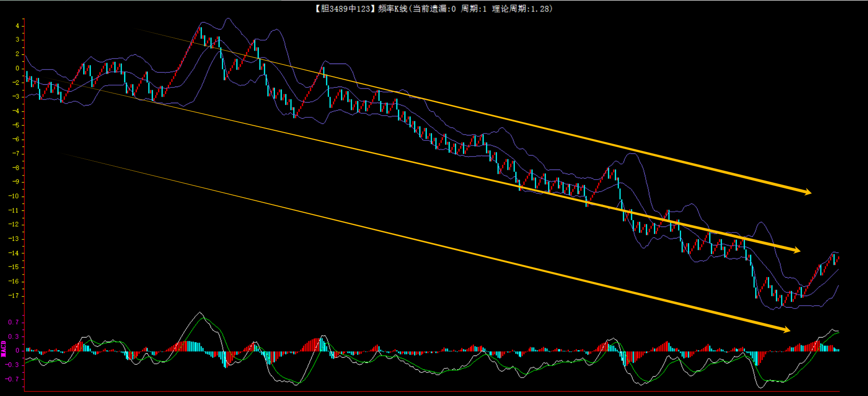868x396 pixels.
Task: Click the "理论周期:1.28" value in the title
Action: (x=522, y=9)
